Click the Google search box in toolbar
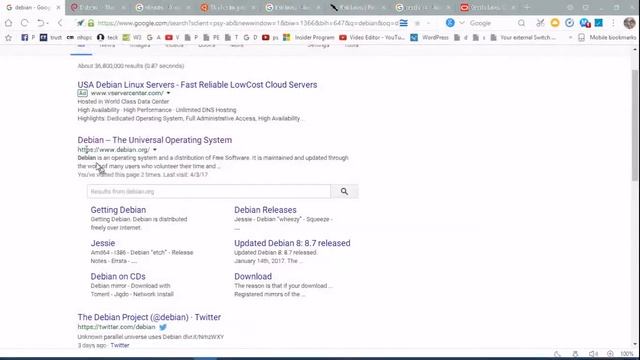 pos(492,23)
